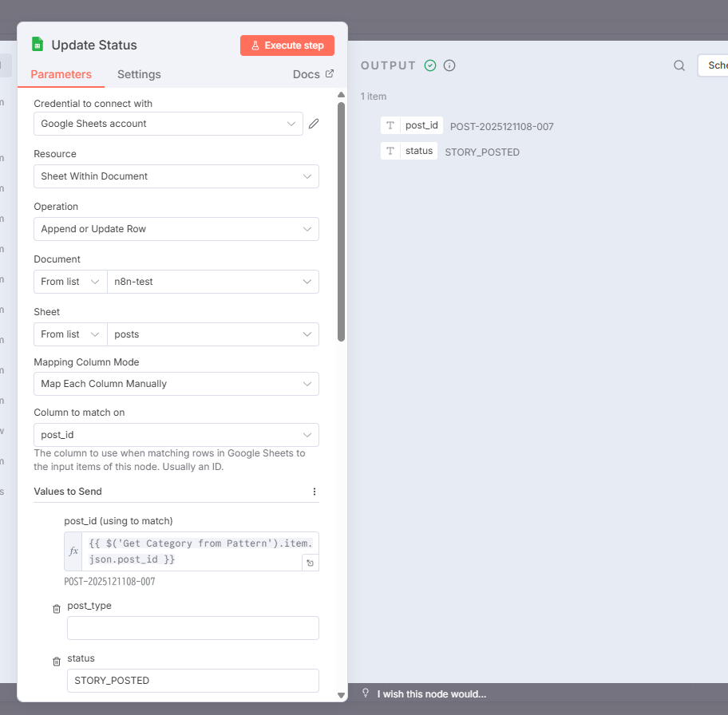Click the info icon beside OUTPUT
Image resolution: width=728 pixels, height=715 pixels.
449,65
